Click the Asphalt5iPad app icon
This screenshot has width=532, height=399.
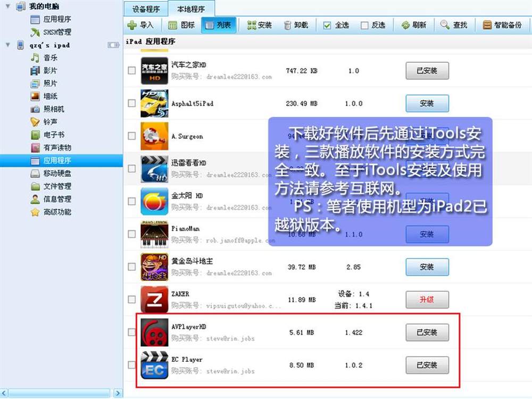154,104
